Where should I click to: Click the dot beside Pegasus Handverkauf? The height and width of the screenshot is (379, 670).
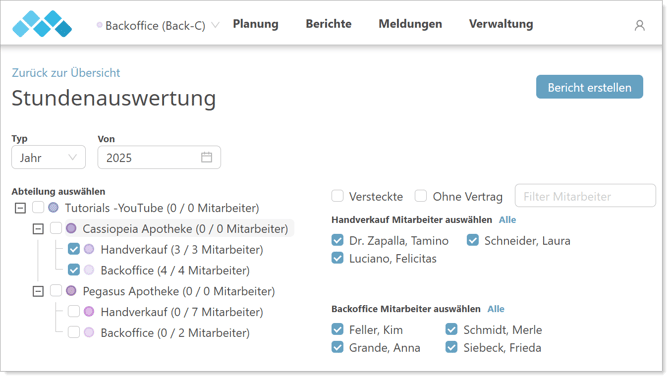[x=89, y=311]
